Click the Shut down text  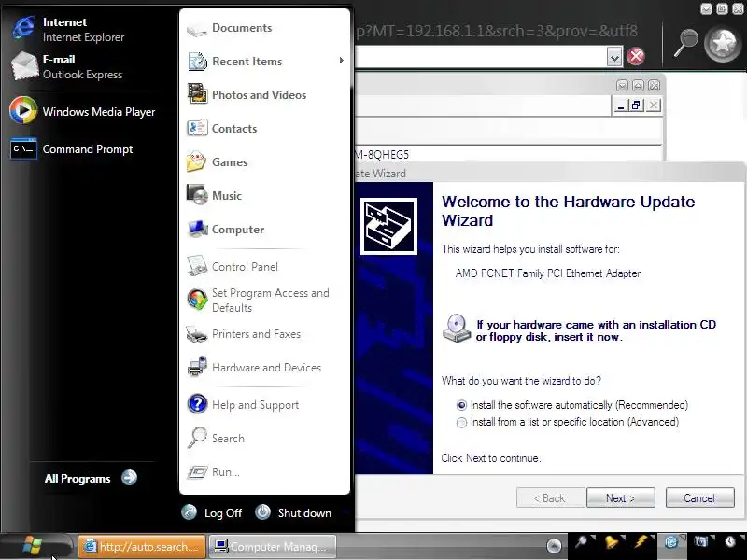(x=304, y=512)
